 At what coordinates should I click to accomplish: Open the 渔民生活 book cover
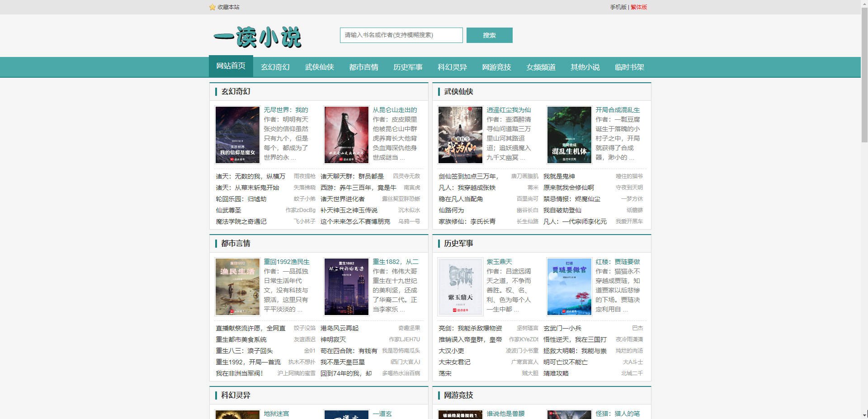237,287
